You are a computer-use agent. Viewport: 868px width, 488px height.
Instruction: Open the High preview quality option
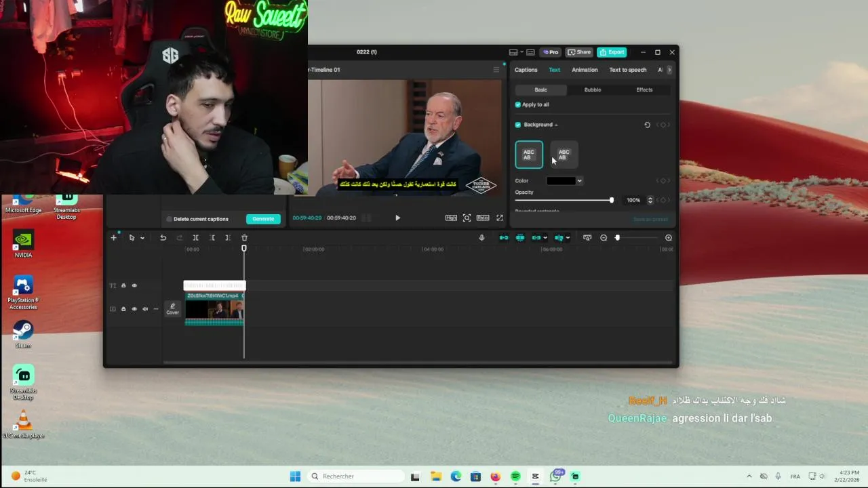point(451,218)
